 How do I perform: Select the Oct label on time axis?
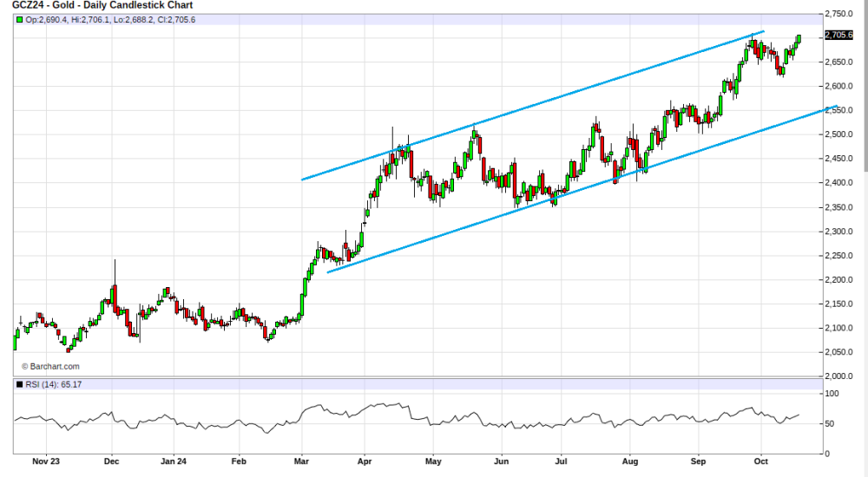tap(761, 463)
